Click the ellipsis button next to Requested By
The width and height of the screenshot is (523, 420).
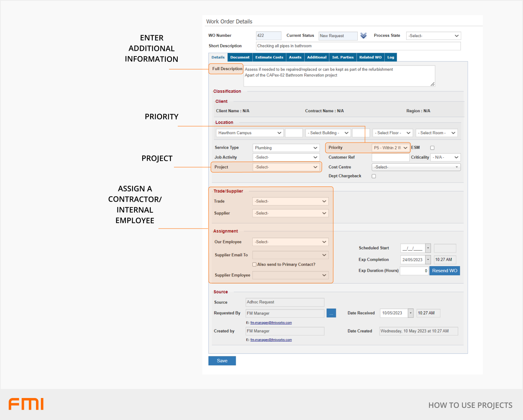tap(331, 313)
